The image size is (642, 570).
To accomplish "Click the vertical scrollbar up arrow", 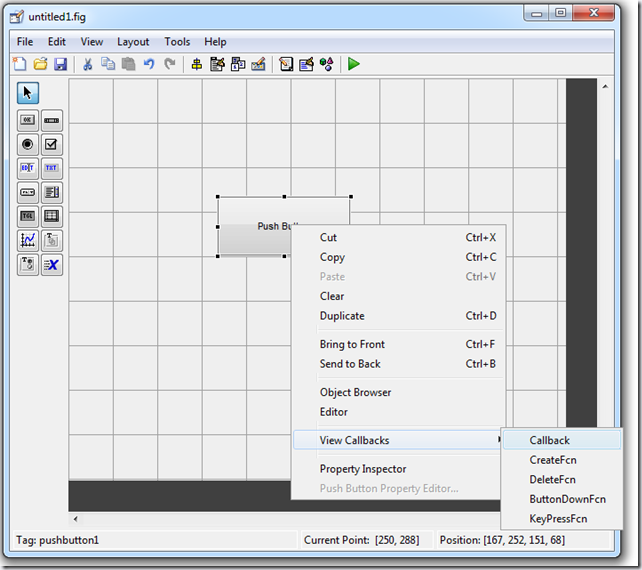I will [x=605, y=86].
